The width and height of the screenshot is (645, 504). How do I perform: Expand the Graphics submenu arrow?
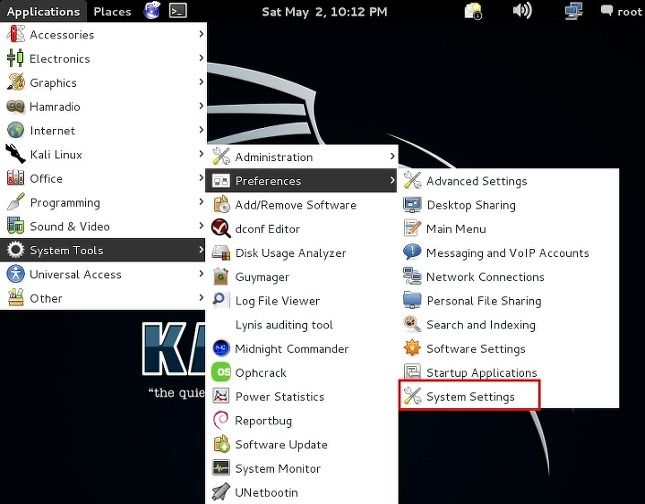[x=201, y=82]
